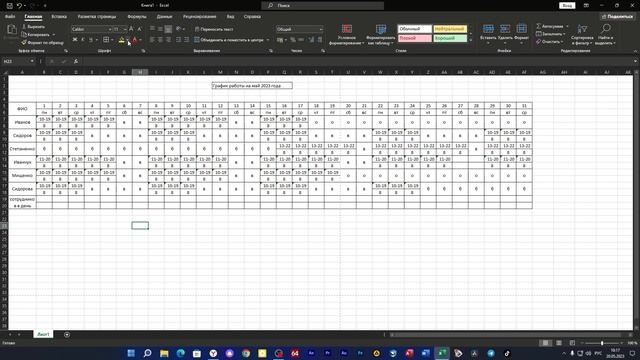The image size is (640, 360).
Task: Apply italic formatting (К)
Action: (x=83, y=40)
